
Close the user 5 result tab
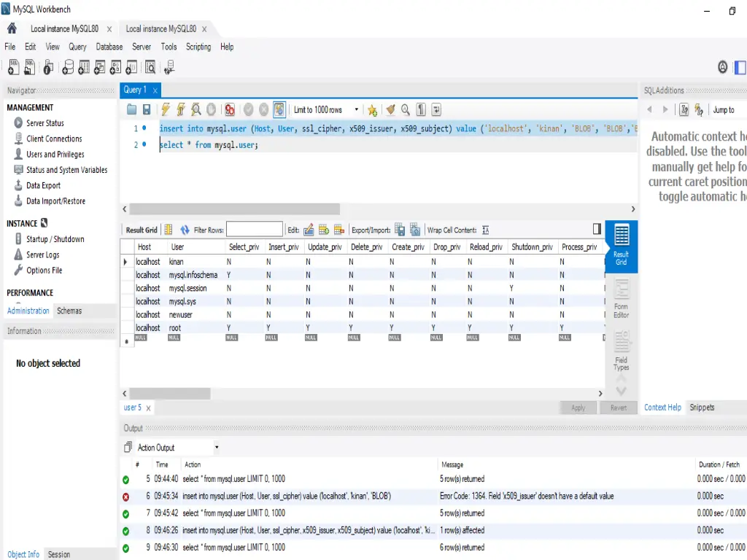click(x=148, y=408)
